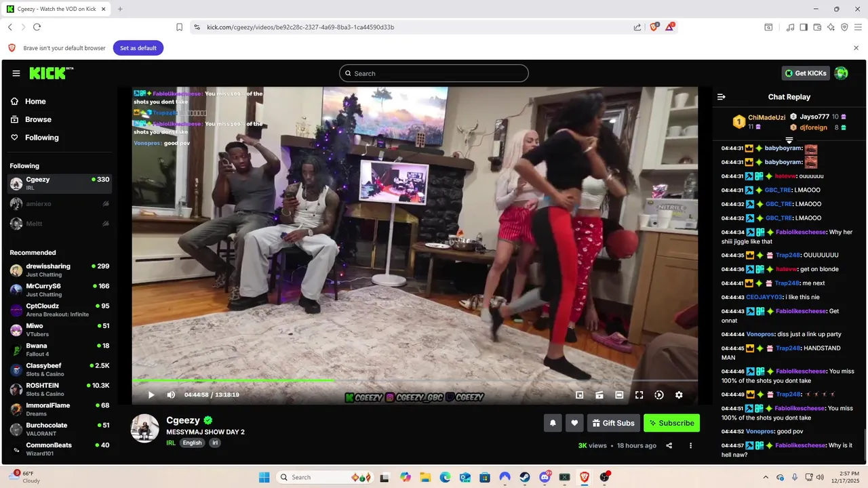Subscribe to Cgeezy
The image size is (868, 488).
coord(671,423)
